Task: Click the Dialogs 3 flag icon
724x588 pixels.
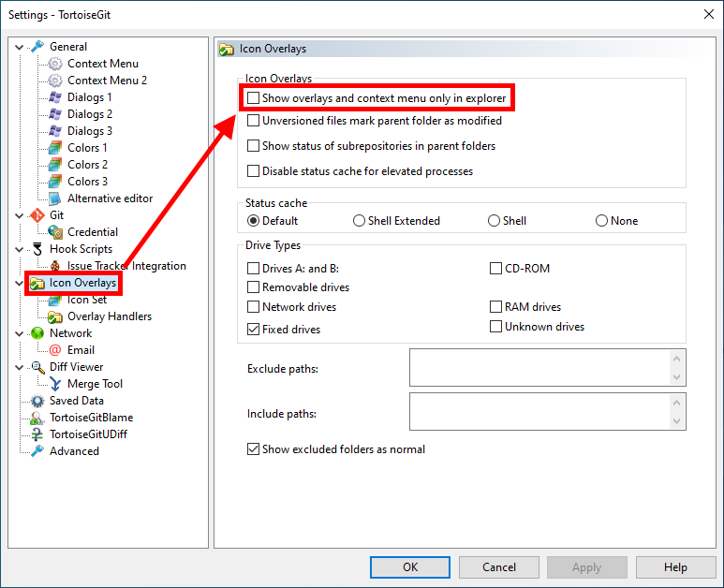Action: [x=55, y=131]
